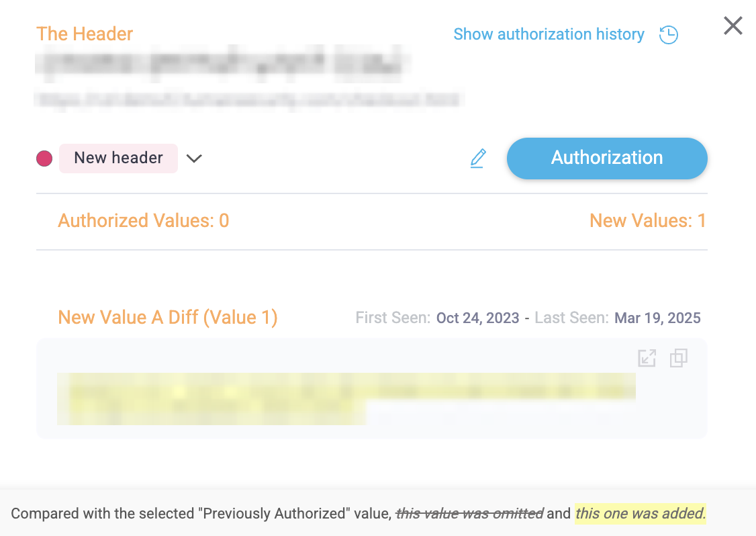Screen dimensions: 756x536
Task: Click The Header title label
Action: click(85, 34)
